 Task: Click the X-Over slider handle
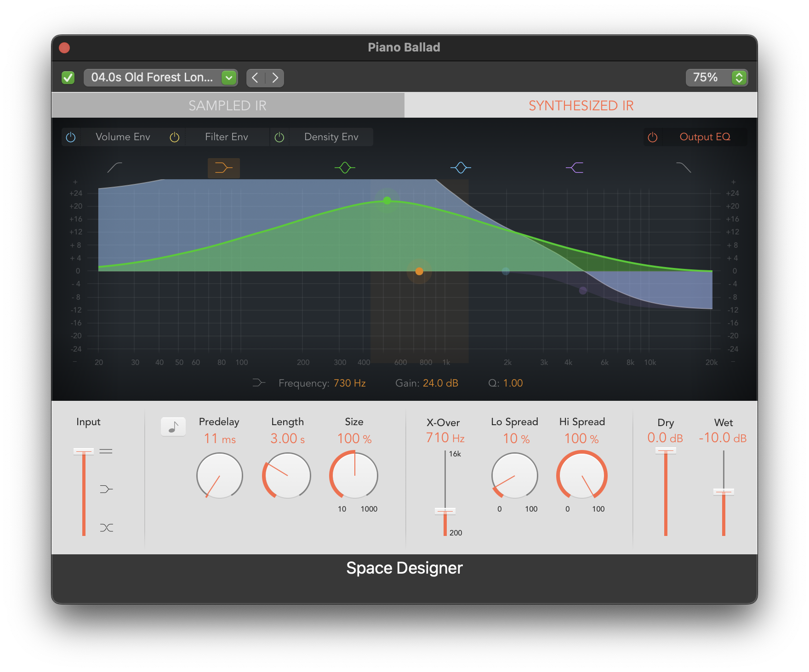click(445, 511)
